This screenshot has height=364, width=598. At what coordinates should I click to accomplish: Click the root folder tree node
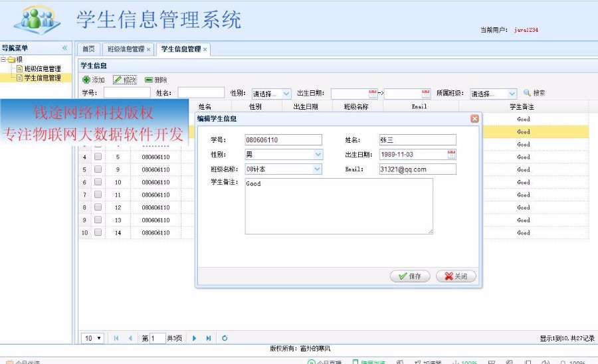(x=15, y=60)
